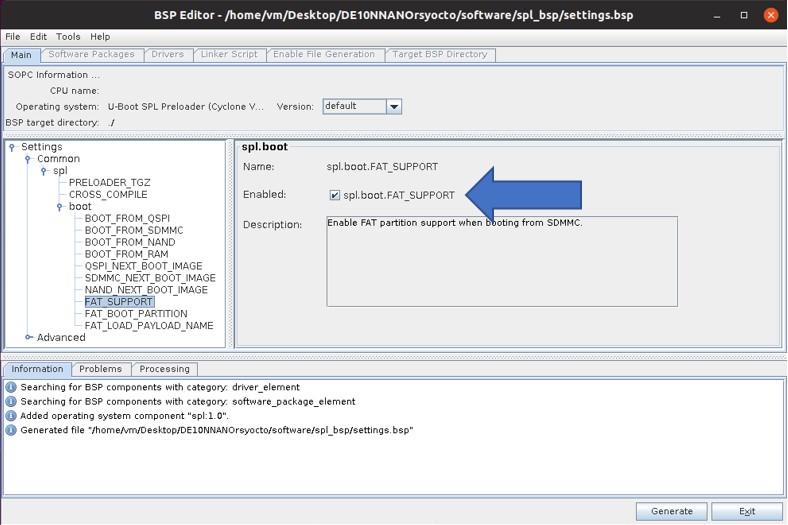788x525 pixels.
Task: Click info icon for 'Added operating system component'
Action: (11, 416)
